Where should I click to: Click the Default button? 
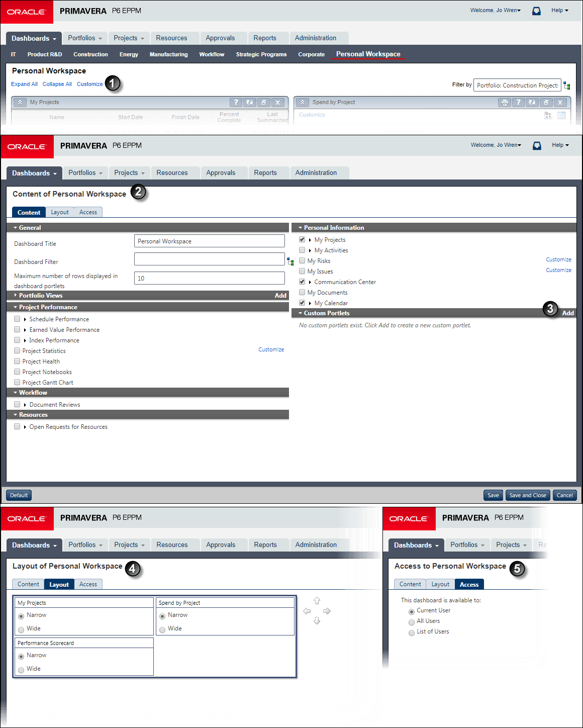coord(19,495)
